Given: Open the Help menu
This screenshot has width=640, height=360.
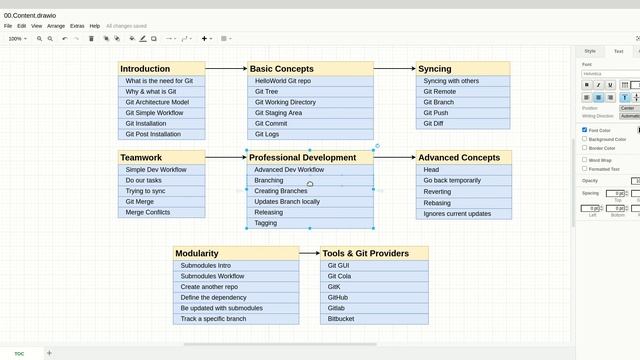Looking at the screenshot, I should click(95, 26).
